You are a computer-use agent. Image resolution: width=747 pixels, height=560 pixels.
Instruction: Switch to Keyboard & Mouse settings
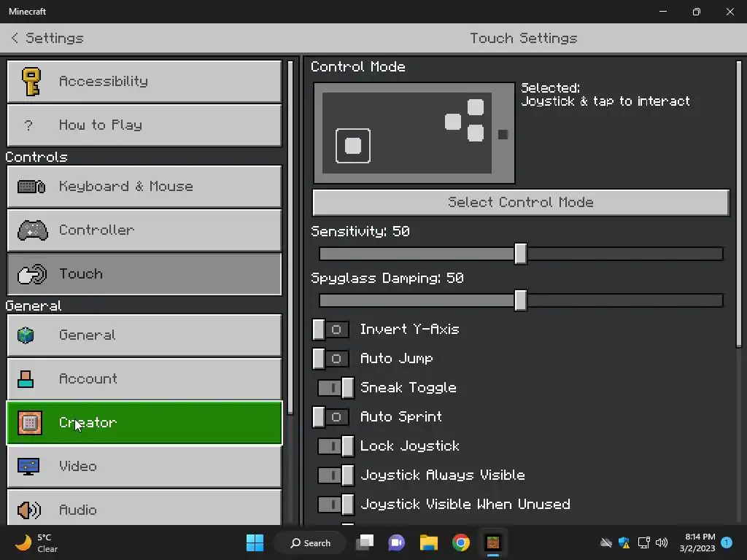(x=144, y=186)
